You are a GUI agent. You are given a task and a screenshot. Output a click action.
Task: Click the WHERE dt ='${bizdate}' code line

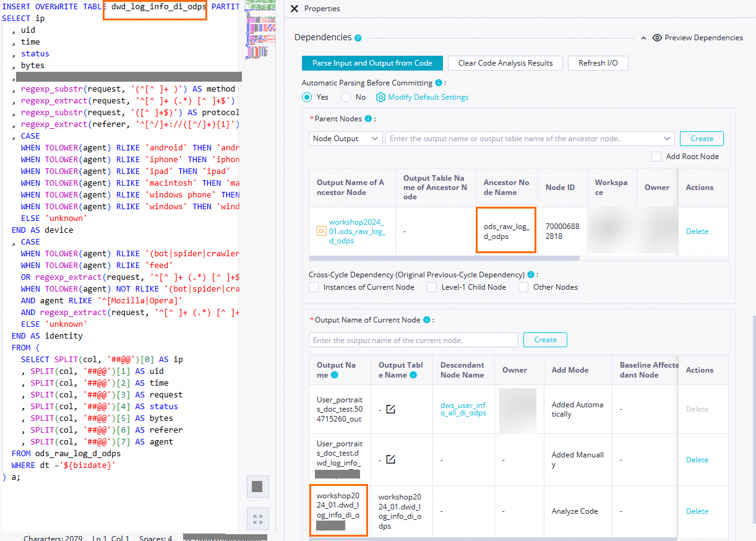[x=64, y=465]
